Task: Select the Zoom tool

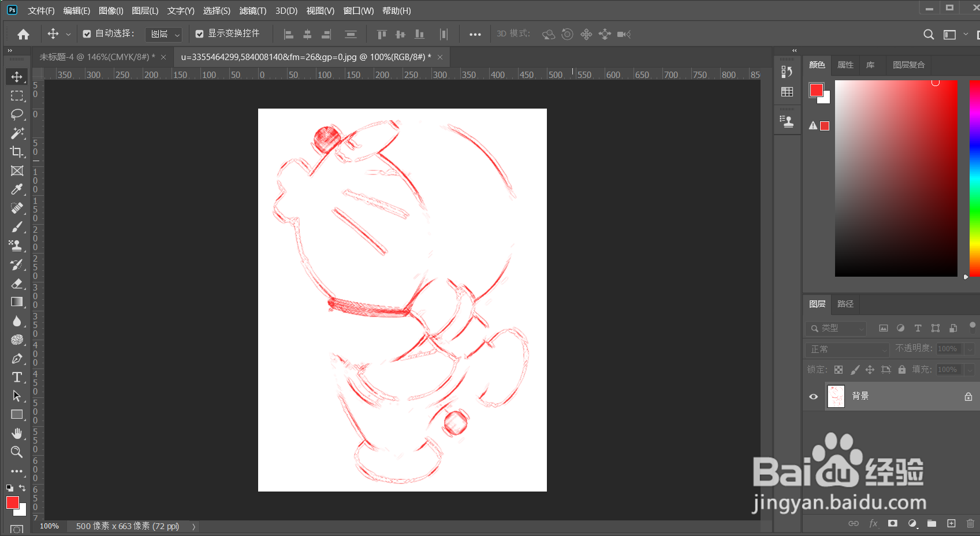Action: tap(17, 452)
